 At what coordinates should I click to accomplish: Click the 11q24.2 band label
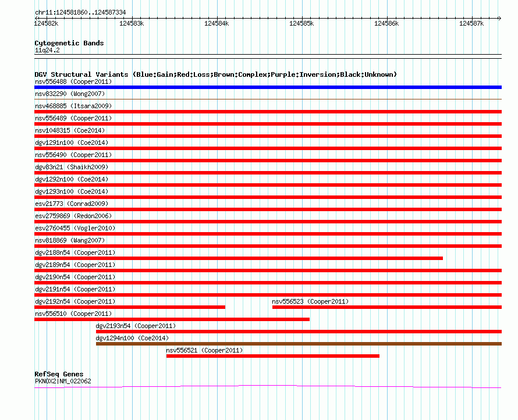click(47, 50)
